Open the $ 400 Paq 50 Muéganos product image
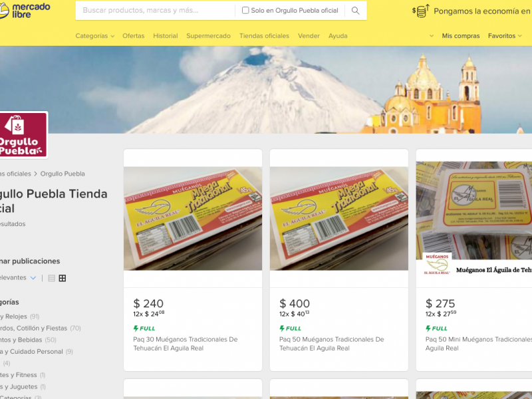The image size is (532, 399). 339,218
